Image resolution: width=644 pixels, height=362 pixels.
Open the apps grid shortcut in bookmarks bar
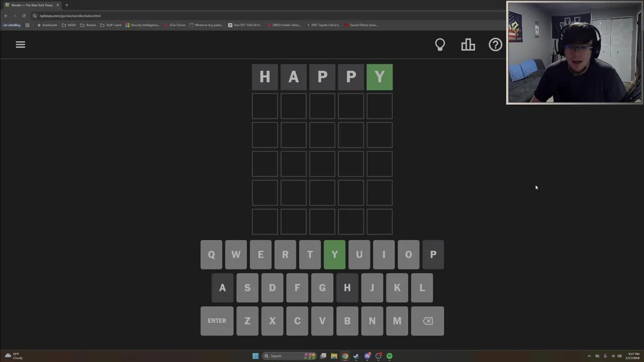tap(28, 25)
